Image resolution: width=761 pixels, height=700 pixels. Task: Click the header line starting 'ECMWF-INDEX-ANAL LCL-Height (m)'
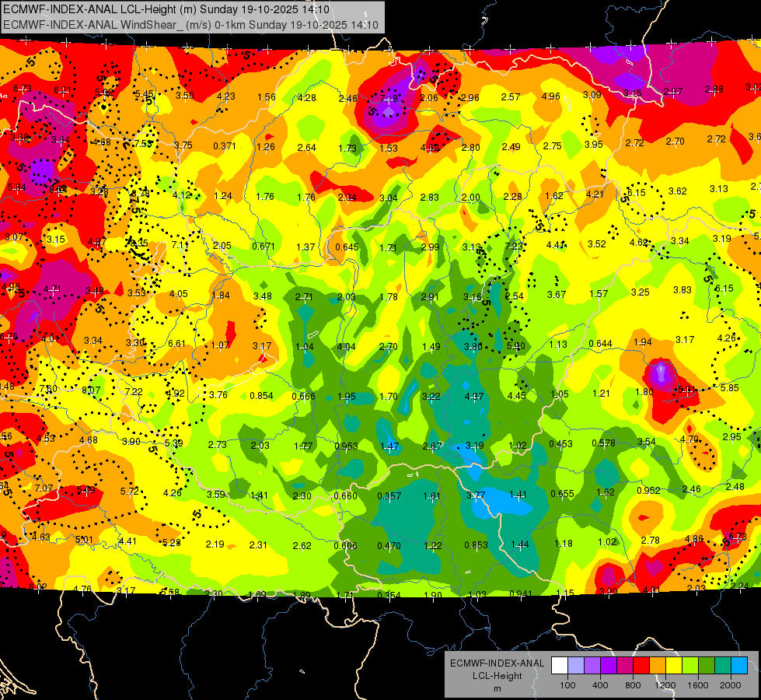[166, 9]
